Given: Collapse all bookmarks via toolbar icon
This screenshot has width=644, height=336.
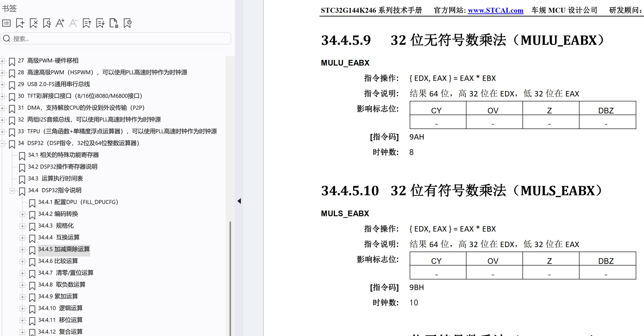Looking at the screenshot, I should (x=100, y=23).
